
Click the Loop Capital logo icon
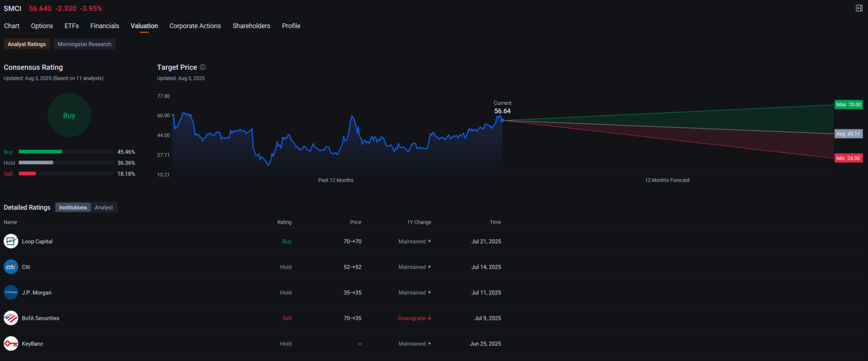click(x=11, y=241)
